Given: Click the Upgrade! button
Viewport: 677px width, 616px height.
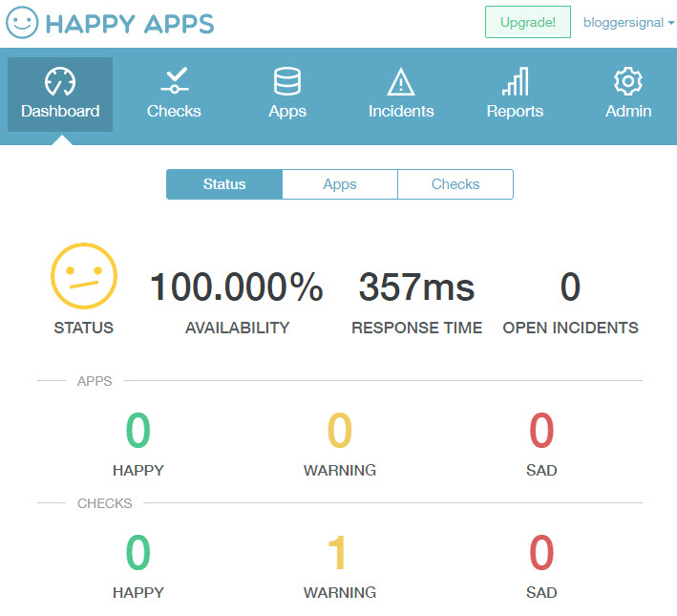Looking at the screenshot, I should pos(528,22).
